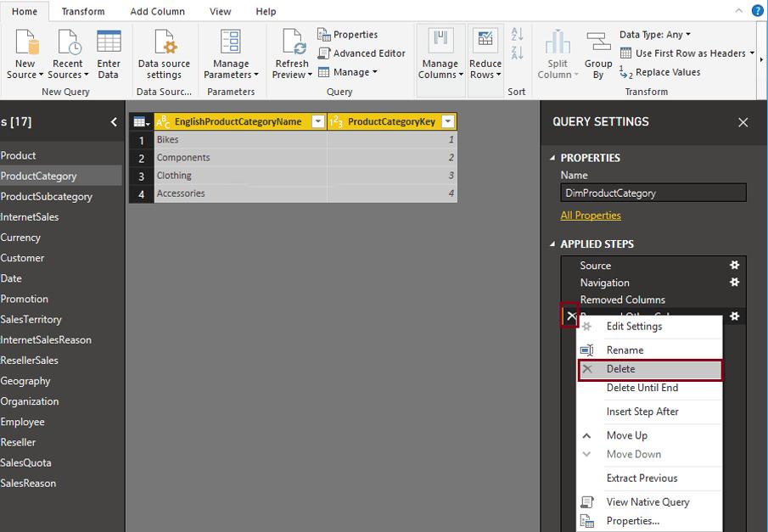768x532 pixels.
Task: Switch to the Transform tab
Action: click(83, 11)
